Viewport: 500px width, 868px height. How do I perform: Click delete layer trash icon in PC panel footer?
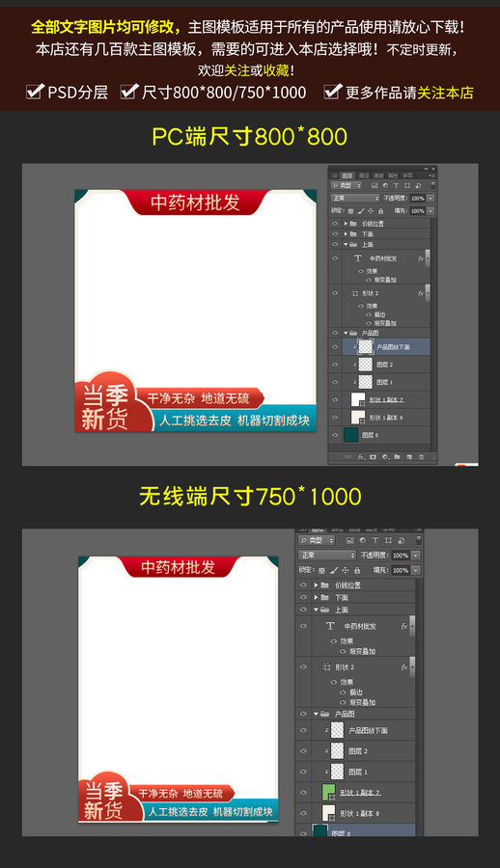point(421,457)
